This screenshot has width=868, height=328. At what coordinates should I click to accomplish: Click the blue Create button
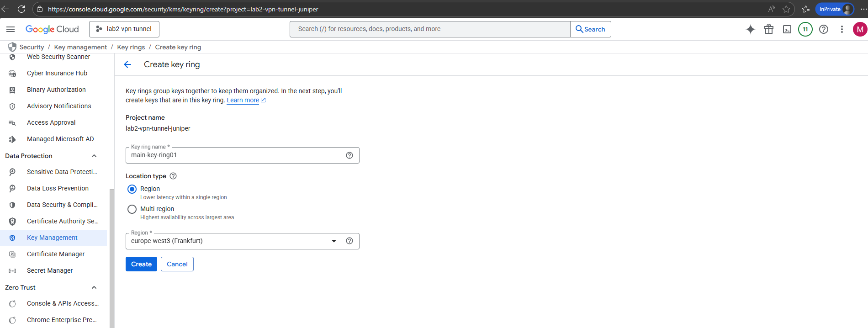click(141, 264)
